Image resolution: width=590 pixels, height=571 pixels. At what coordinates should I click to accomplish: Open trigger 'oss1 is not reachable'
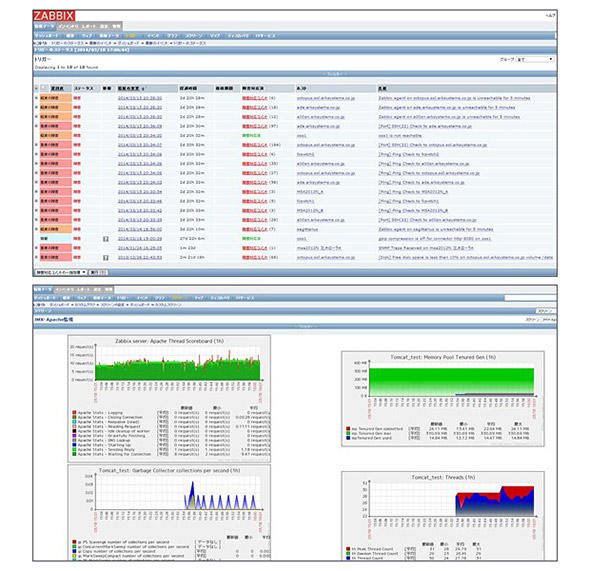click(400, 135)
